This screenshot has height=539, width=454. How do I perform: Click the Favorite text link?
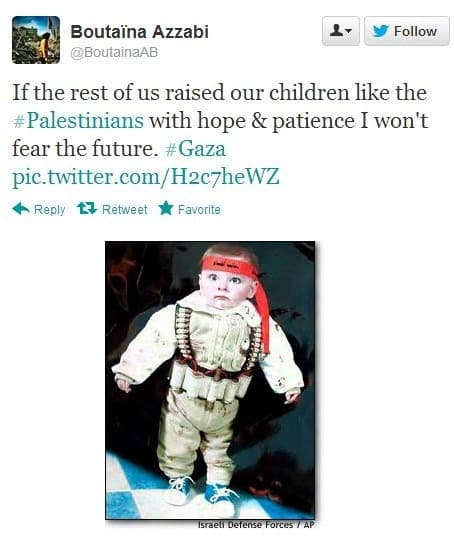[199, 209]
